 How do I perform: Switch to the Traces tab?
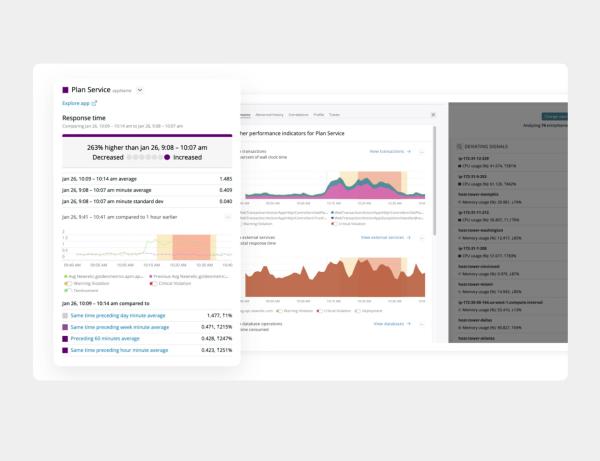(334, 115)
